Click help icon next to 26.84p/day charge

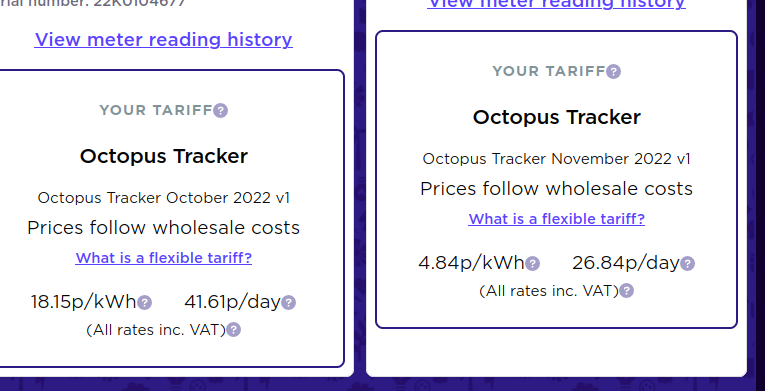point(687,264)
